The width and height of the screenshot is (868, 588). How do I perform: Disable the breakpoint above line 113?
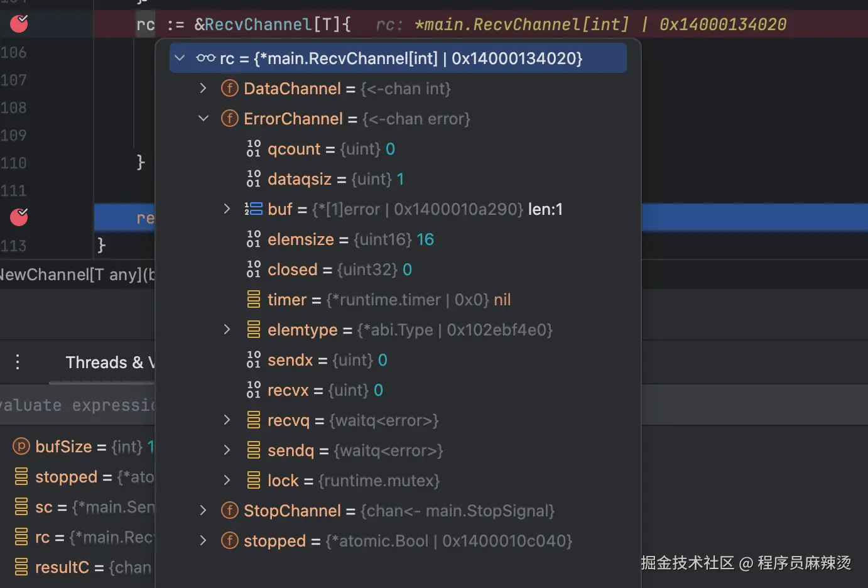point(19,217)
